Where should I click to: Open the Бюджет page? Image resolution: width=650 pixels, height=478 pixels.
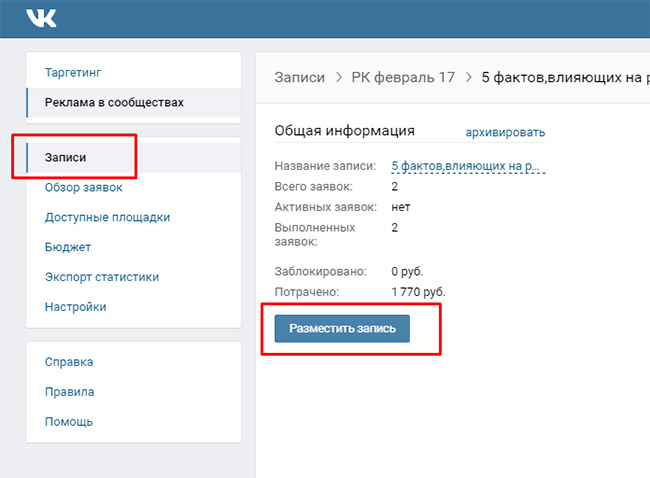click(68, 247)
